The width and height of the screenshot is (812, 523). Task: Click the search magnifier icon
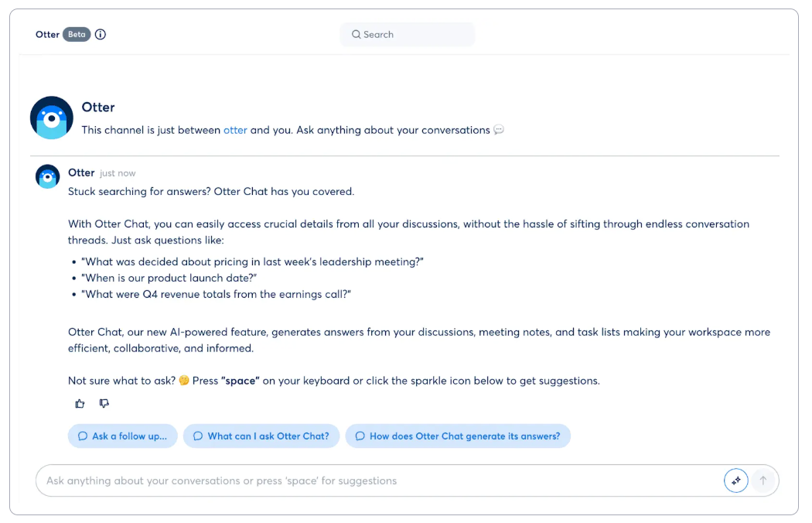[x=356, y=34]
